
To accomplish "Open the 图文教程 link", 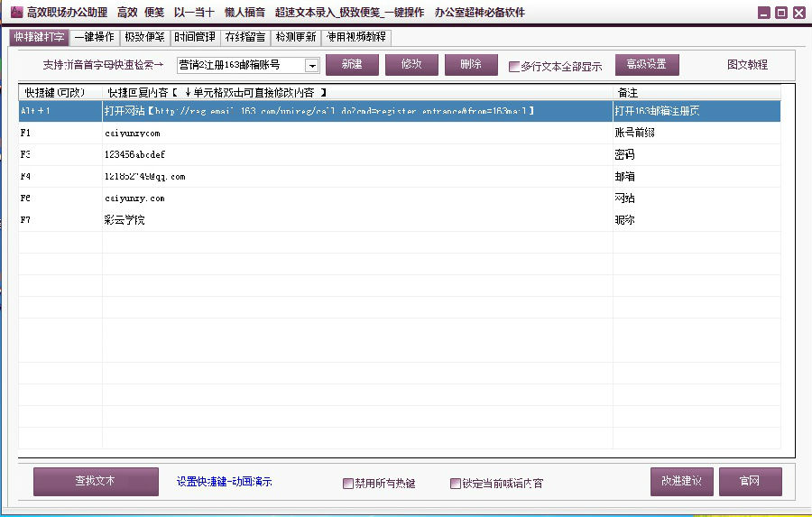I will coord(747,65).
